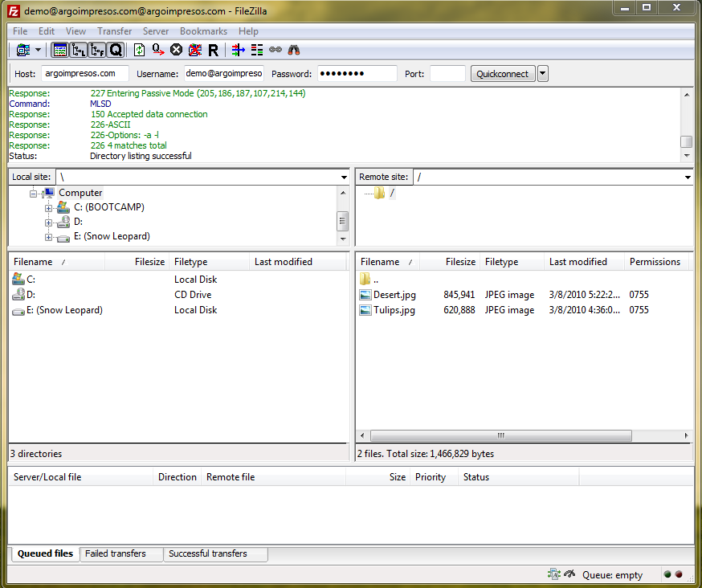Sort local files by Last modified column
This screenshot has width=702, height=588.
point(298,262)
